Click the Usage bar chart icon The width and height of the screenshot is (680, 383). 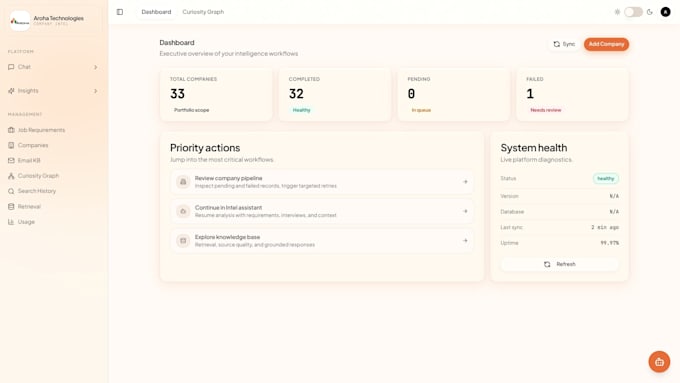[11, 222]
